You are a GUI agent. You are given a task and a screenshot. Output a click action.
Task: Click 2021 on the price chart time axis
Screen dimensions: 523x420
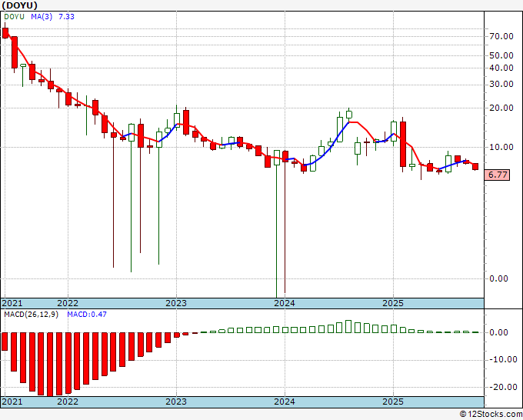tap(12, 303)
